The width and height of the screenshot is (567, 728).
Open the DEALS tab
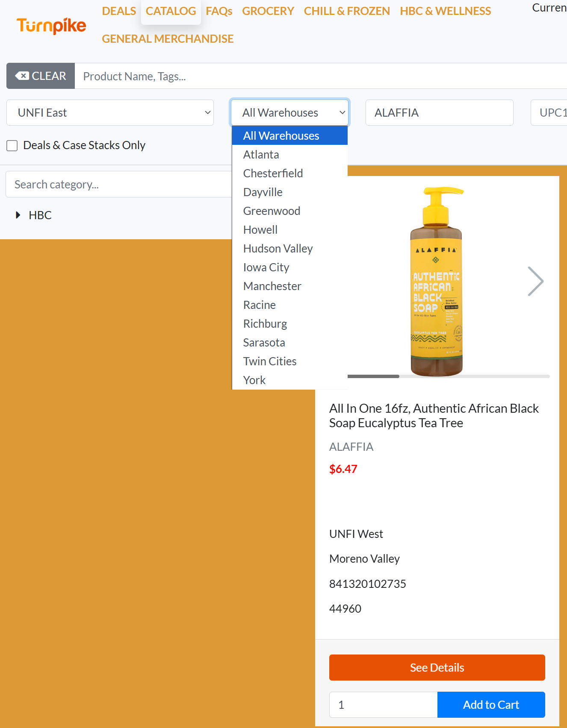point(119,11)
